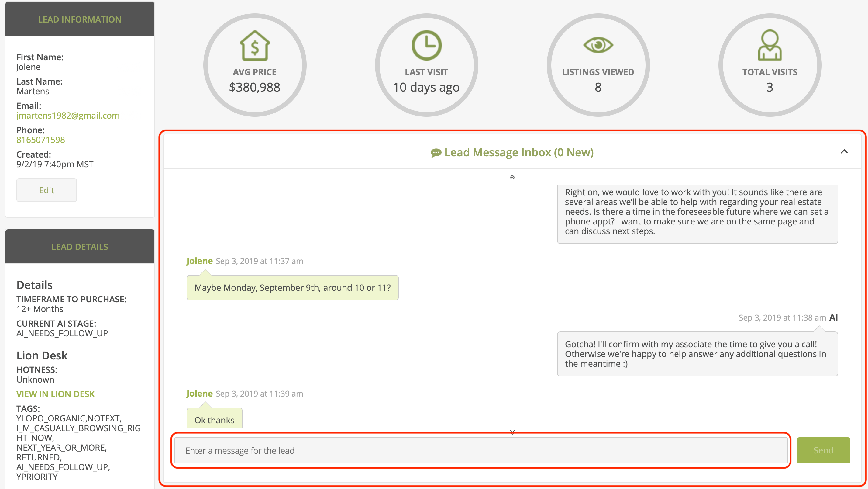This screenshot has width=868, height=489.
Task: Click the LAST VISIT clock icon
Action: (x=426, y=46)
